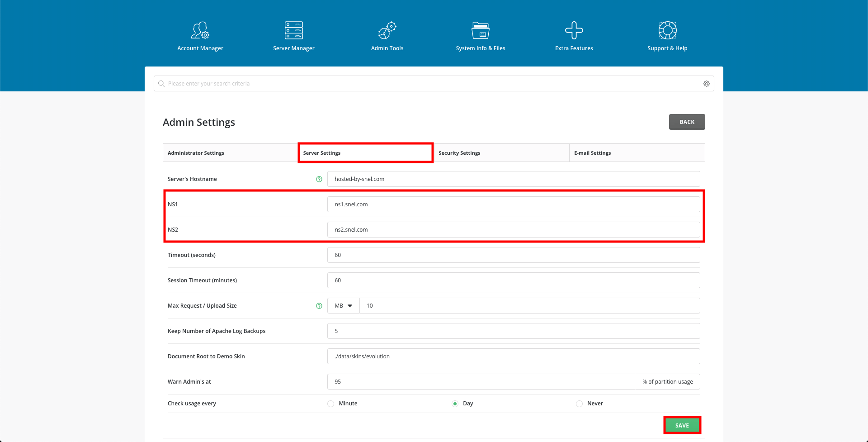868x442 pixels.
Task: Open the Server Manager icon
Action: pyautogui.click(x=294, y=30)
